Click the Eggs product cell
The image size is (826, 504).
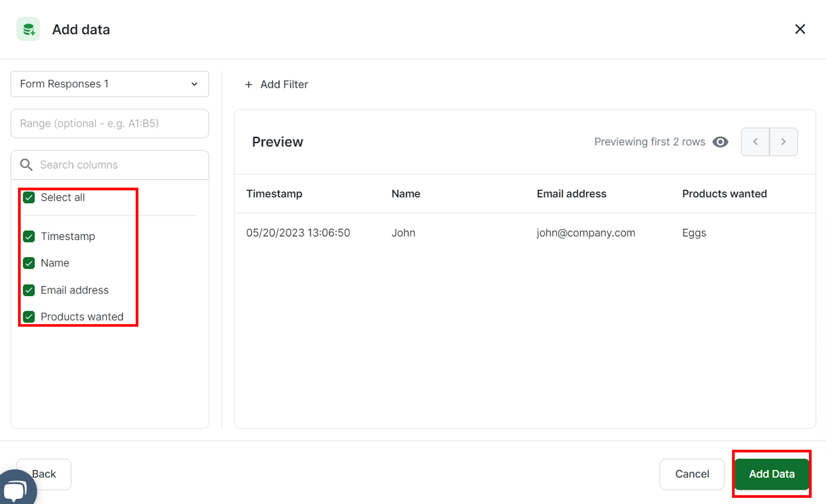click(694, 233)
